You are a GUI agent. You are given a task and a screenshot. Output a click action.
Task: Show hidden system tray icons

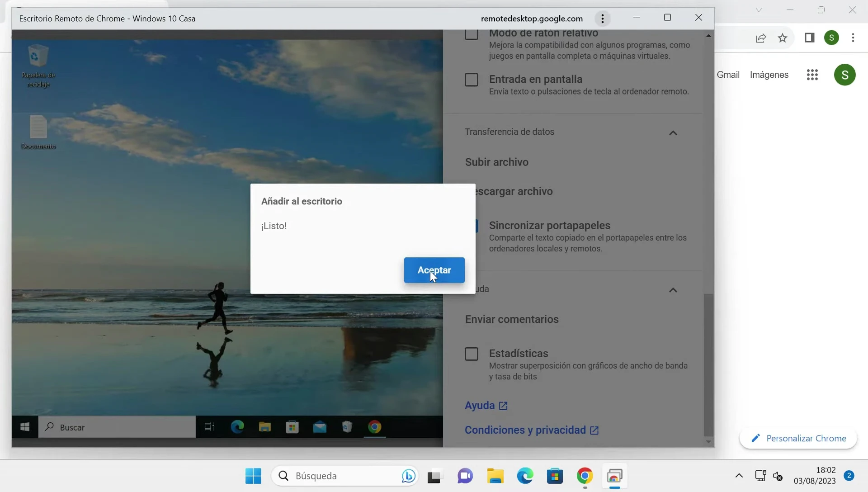tap(739, 476)
